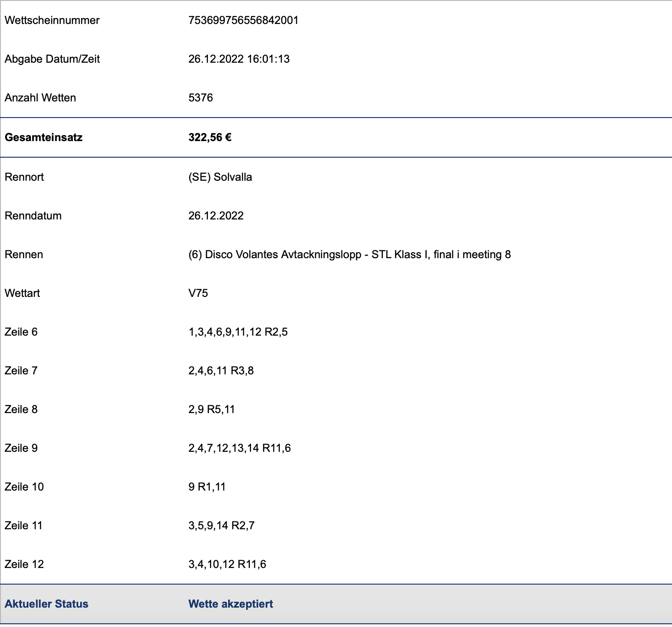Select the venue (SE) Solvalla
672x627 pixels.
coord(220,177)
